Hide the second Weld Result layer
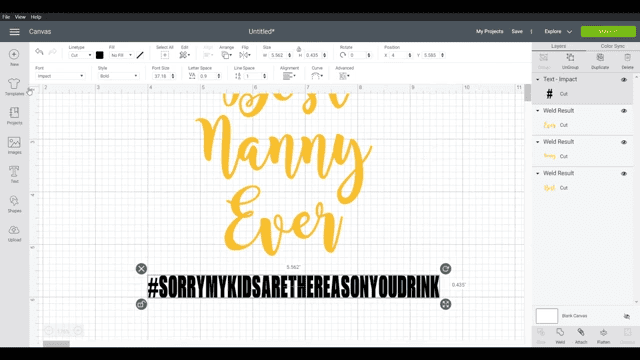The height and width of the screenshot is (360, 640). pyautogui.click(x=624, y=142)
